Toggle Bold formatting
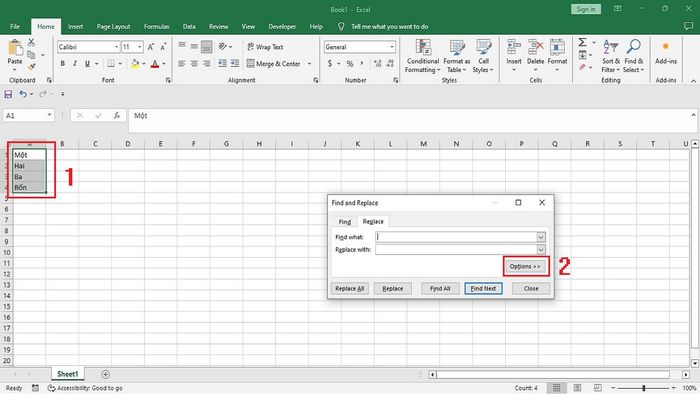Viewport: 700px width, 394px height. (62, 64)
